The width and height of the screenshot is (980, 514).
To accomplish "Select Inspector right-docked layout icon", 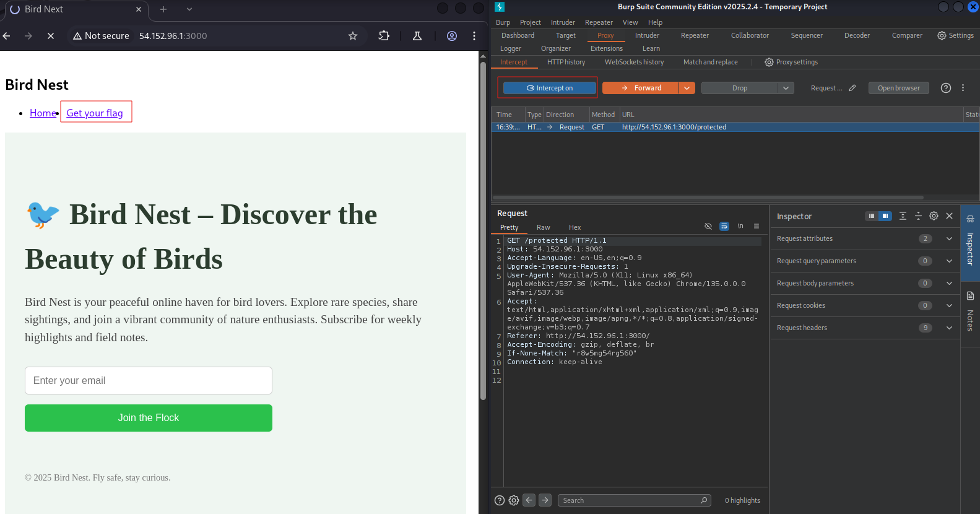I will pos(885,216).
